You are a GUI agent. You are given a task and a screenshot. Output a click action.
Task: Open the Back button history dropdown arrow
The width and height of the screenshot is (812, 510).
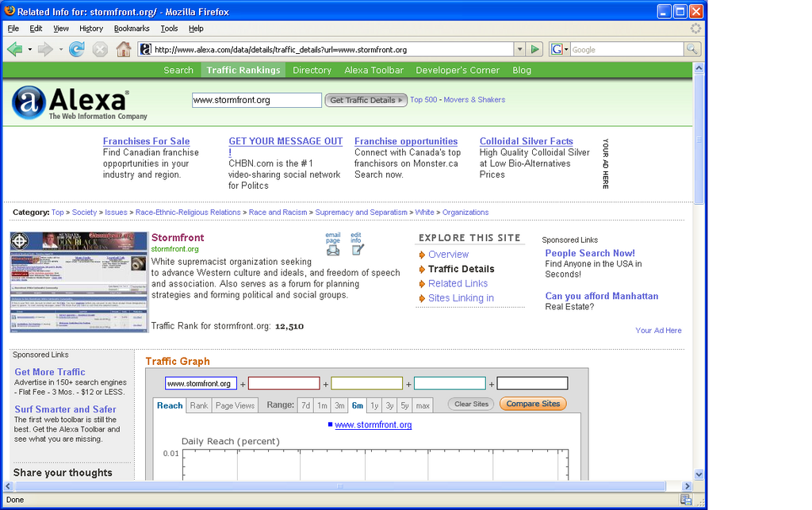[30, 50]
